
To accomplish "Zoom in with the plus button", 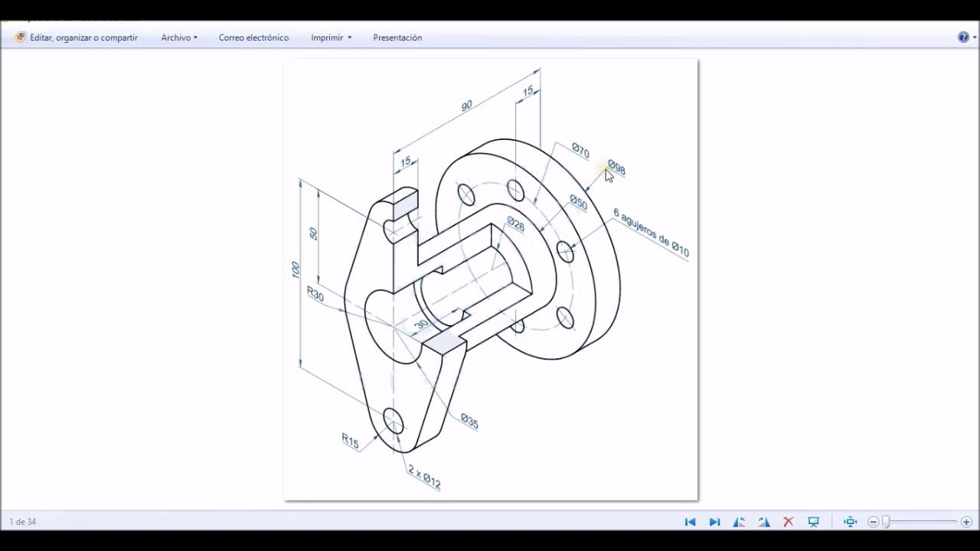I will pos(966,522).
